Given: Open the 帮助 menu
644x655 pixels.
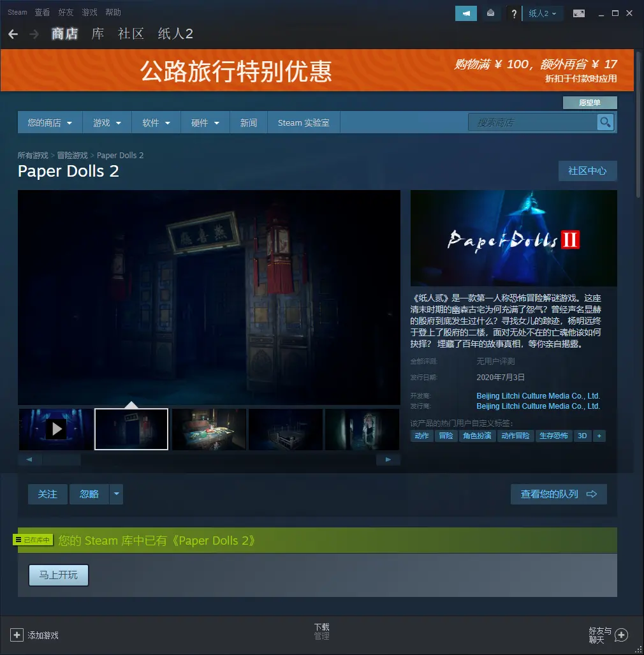Looking at the screenshot, I should (x=113, y=13).
